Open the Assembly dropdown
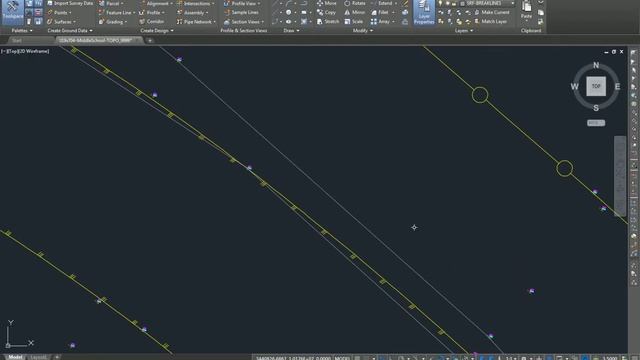The width and height of the screenshot is (640, 360). coord(193,13)
